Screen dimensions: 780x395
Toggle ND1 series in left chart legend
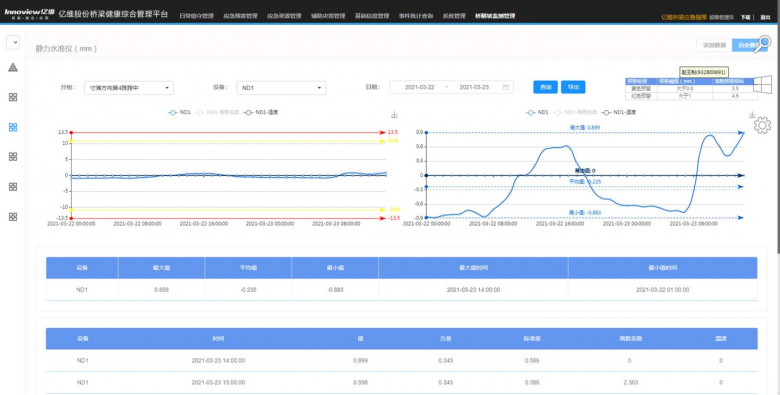[x=179, y=112]
